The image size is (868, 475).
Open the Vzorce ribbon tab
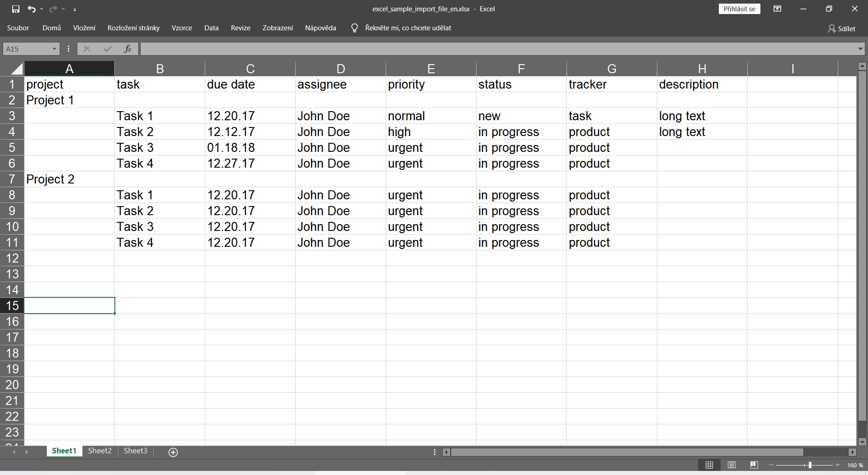(x=182, y=28)
